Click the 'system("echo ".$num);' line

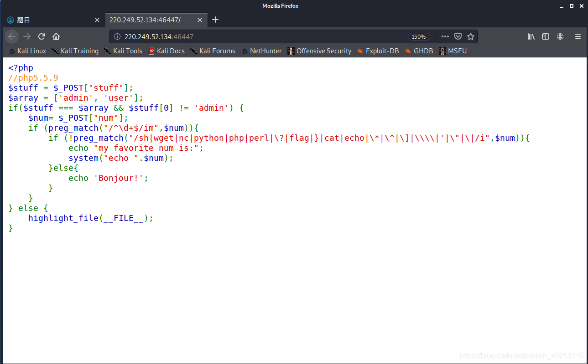[x=121, y=158]
